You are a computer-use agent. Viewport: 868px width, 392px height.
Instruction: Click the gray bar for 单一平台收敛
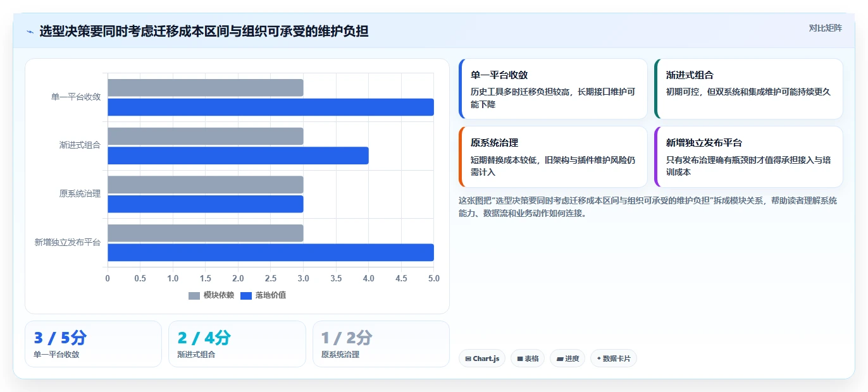click(206, 88)
